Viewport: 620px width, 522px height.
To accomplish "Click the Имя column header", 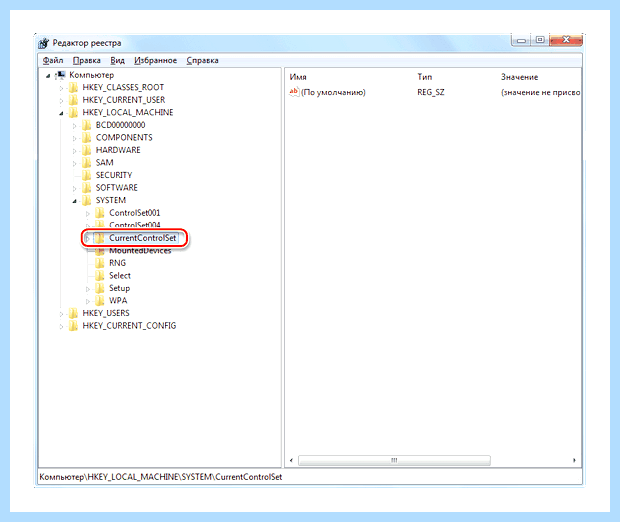I will pos(298,77).
